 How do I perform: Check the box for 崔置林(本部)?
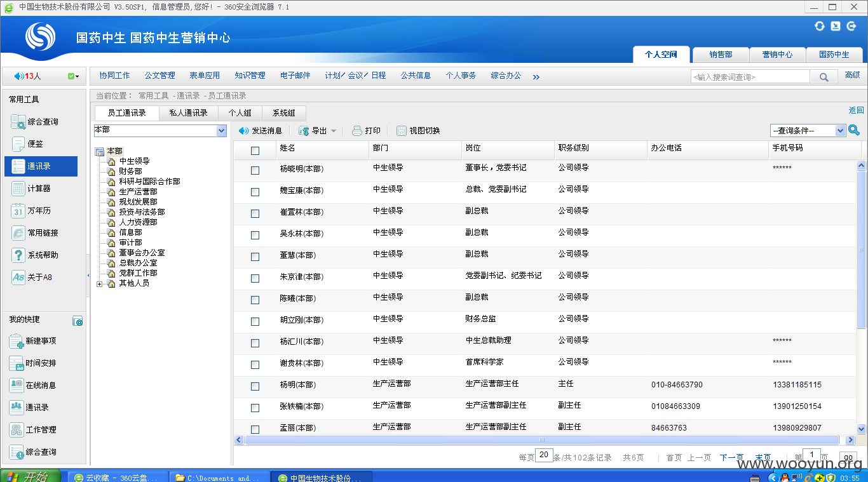[255, 213]
